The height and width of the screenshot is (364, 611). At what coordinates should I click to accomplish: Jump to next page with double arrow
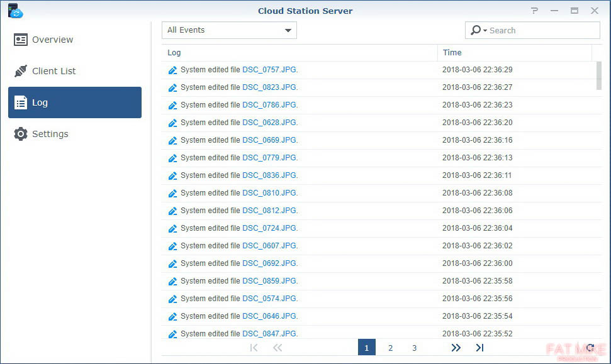(x=456, y=348)
